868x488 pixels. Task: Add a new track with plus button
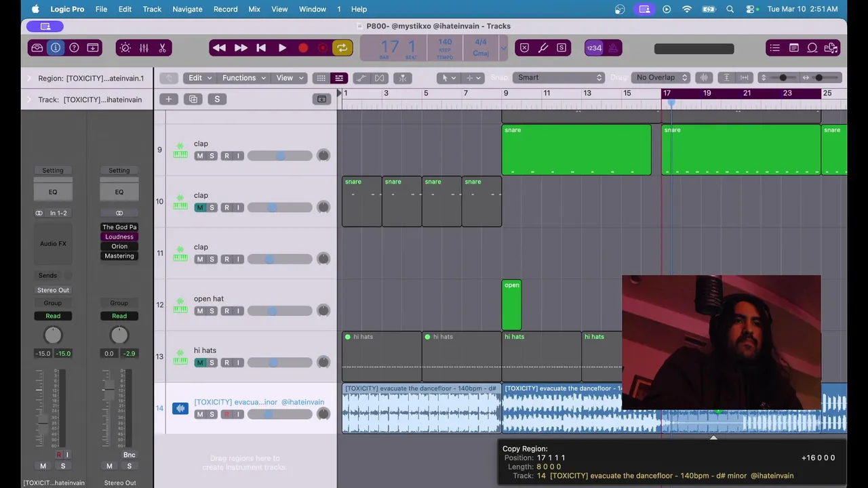tap(169, 100)
